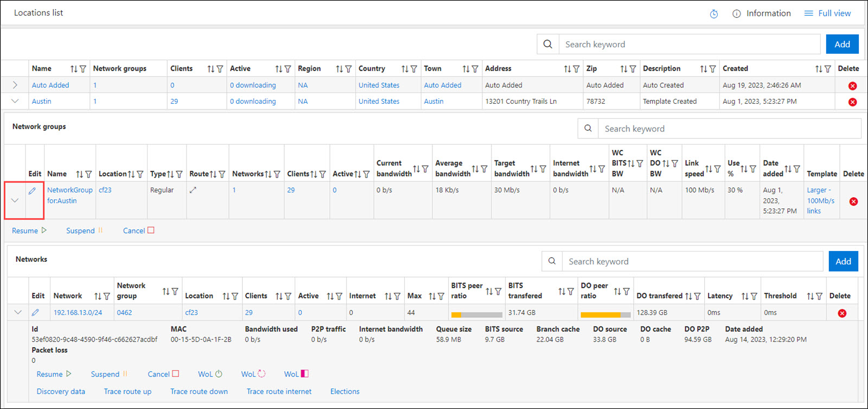Delete the Austin location row

852,102
